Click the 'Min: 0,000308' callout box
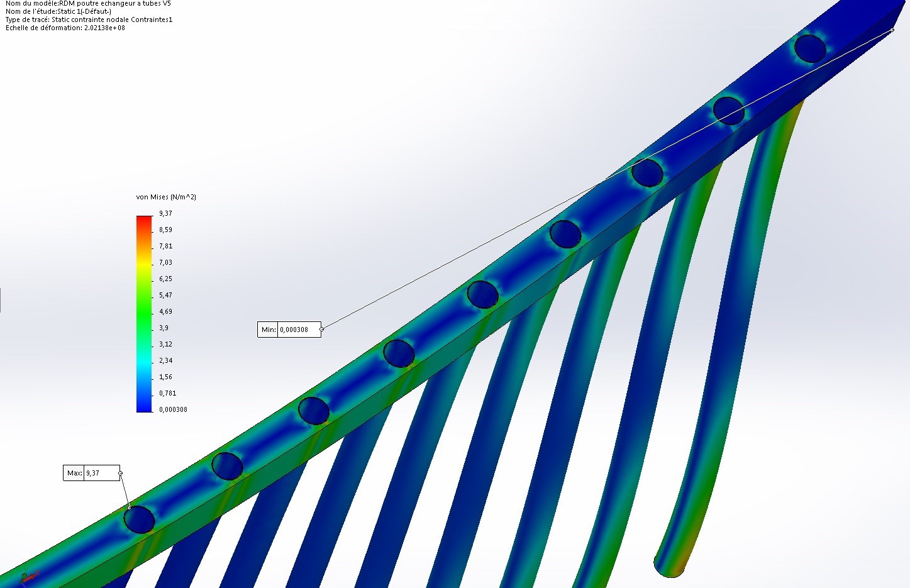 pos(289,330)
